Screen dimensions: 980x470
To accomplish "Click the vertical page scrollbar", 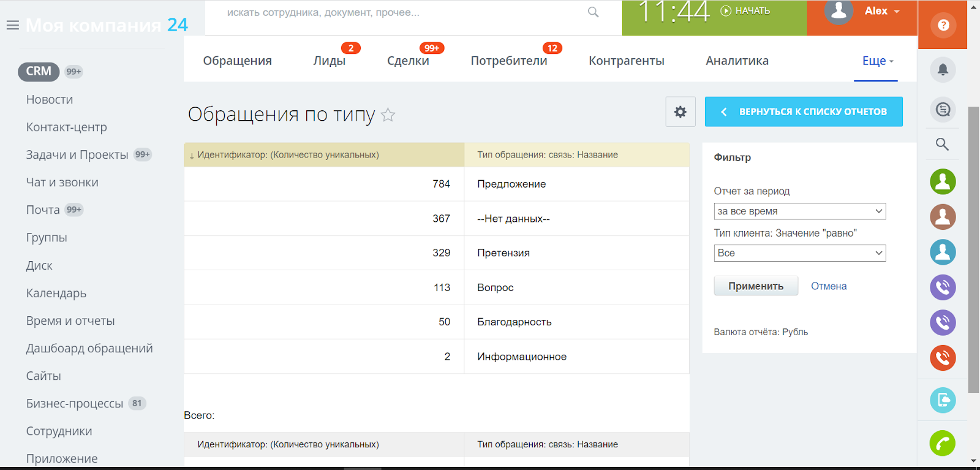I will point(973,249).
